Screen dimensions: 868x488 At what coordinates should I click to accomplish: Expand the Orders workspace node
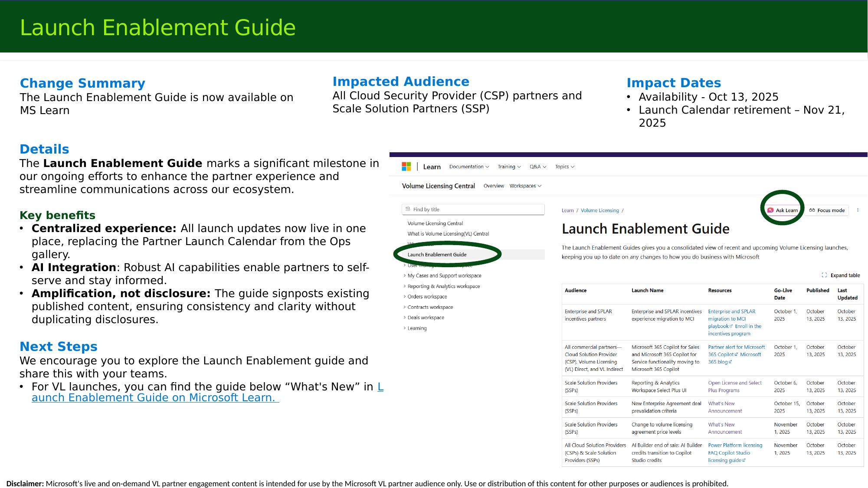[x=426, y=297]
